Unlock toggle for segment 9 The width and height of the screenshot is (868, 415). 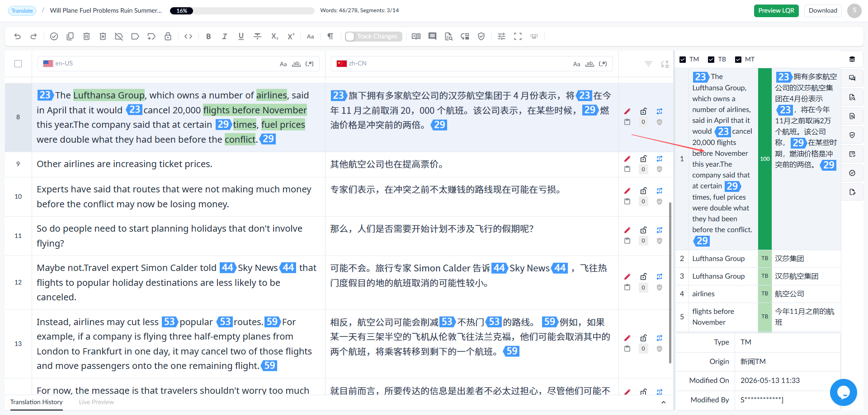(x=643, y=159)
